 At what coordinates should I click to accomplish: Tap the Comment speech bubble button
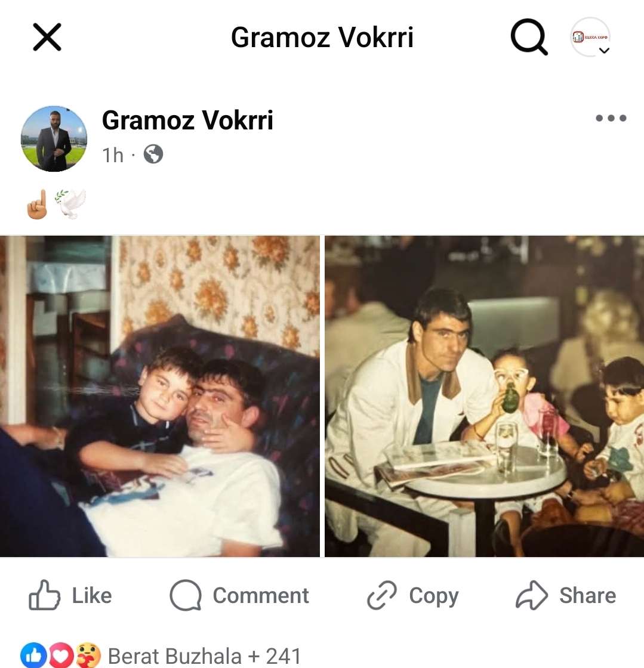pyautogui.click(x=239, y=595)
